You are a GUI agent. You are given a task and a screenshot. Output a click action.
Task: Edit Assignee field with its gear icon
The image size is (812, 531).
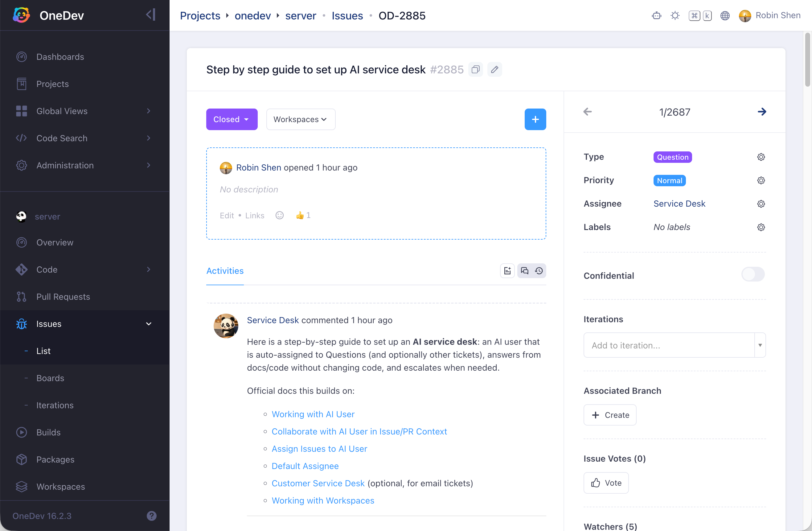click(x=761, y=204)
